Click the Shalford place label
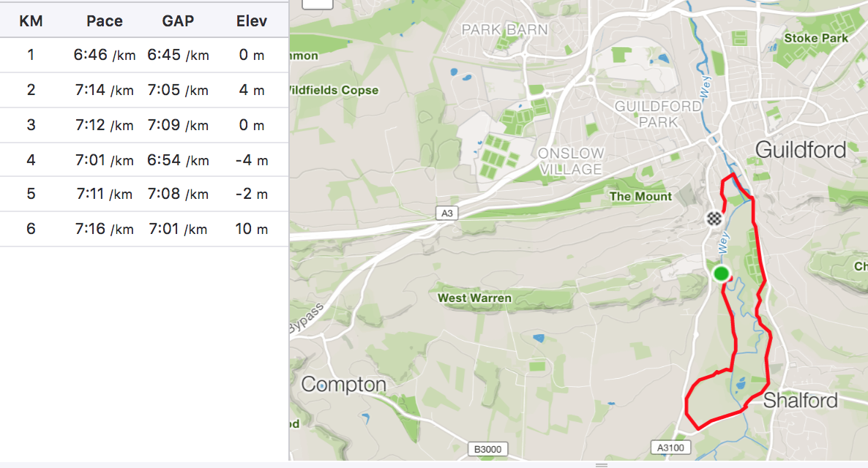868x468 pixels. [x=801, y=400]
